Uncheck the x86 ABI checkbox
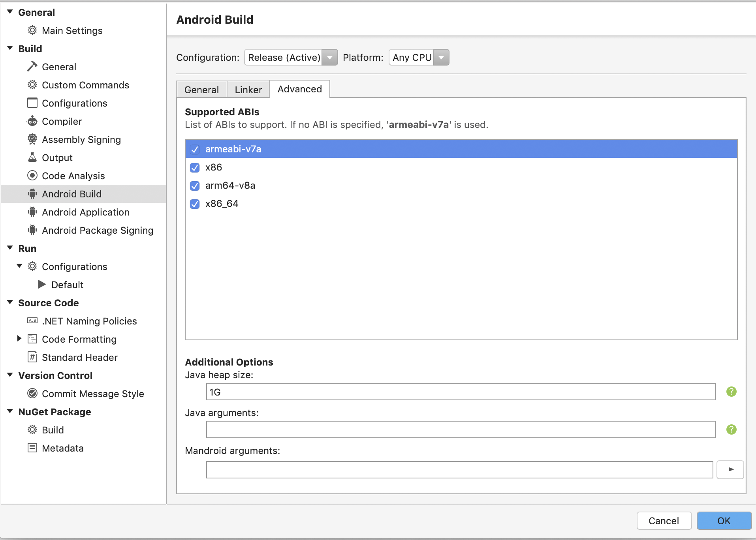Image resolution: width=756 pixels, height=540 pixels. tap(195, 167)
